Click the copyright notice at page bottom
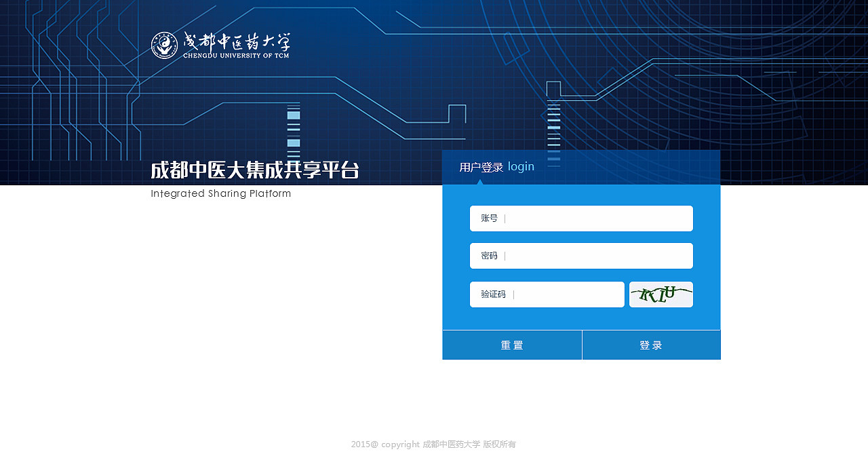 (x=433, y=444)
